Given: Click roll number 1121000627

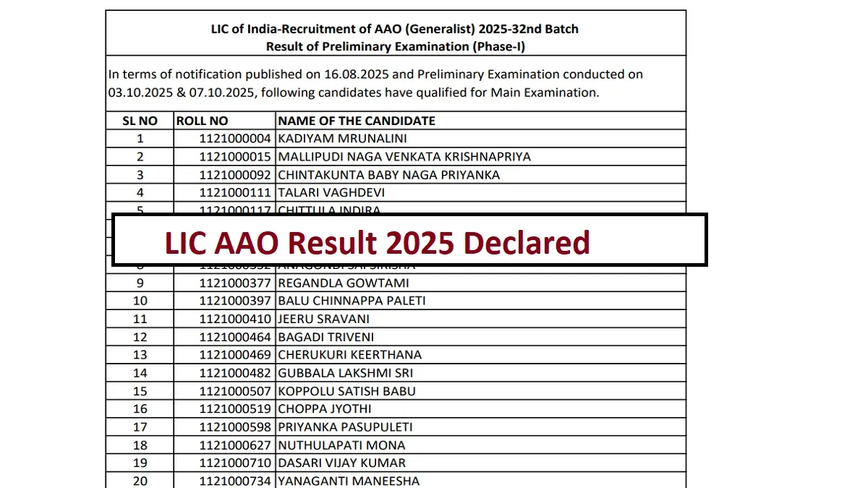Looking at the screenshot, I should (x=235, y=445).
